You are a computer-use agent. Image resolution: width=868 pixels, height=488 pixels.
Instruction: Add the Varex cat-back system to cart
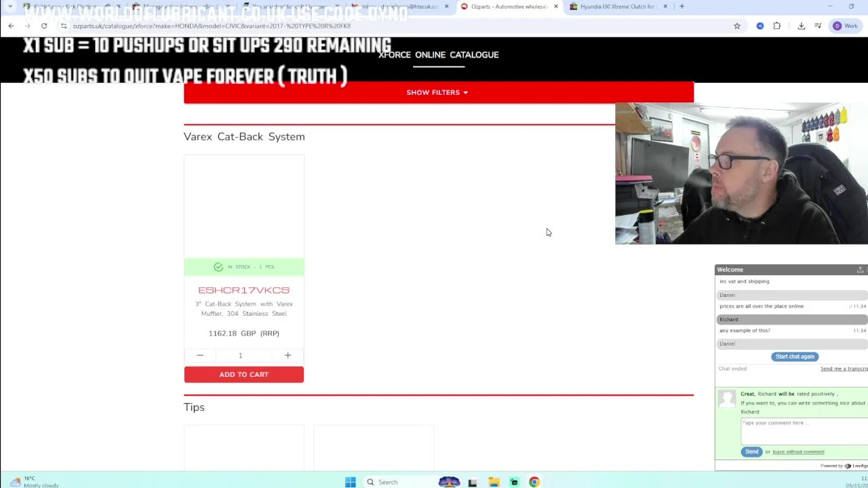click(x=244, y=374)
